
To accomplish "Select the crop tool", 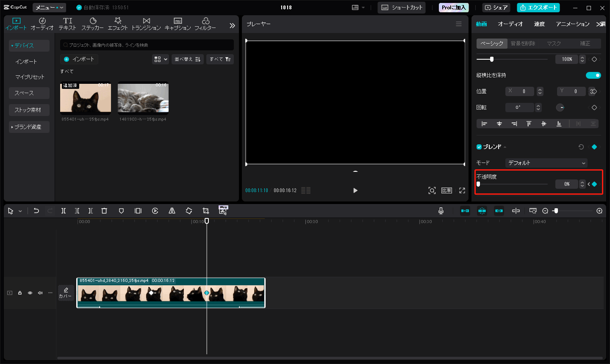I will coord(206,211).
